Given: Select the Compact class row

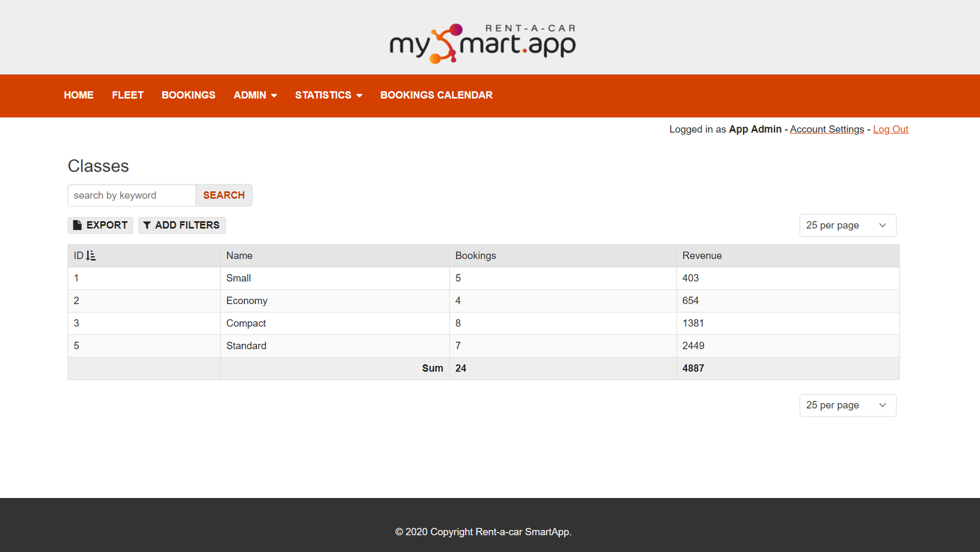Looking at the screenshot, I should click(246, 323).
